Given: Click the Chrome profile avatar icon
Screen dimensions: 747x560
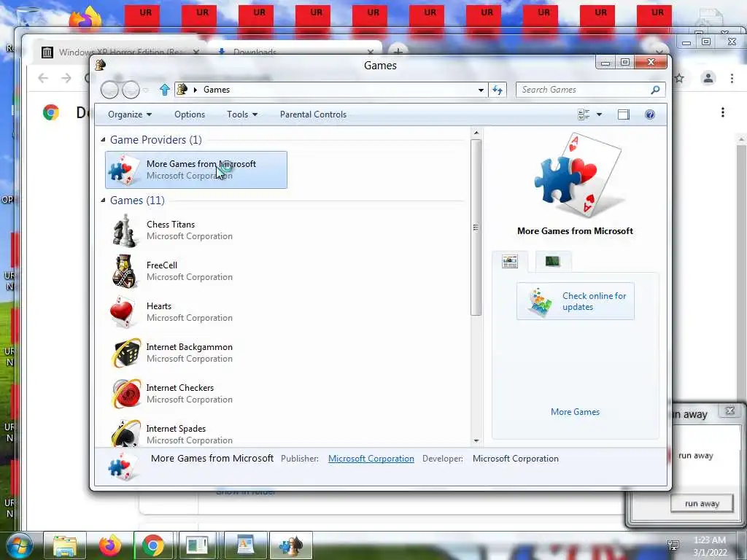Looking at the screenshot, I should click(708, 78).
